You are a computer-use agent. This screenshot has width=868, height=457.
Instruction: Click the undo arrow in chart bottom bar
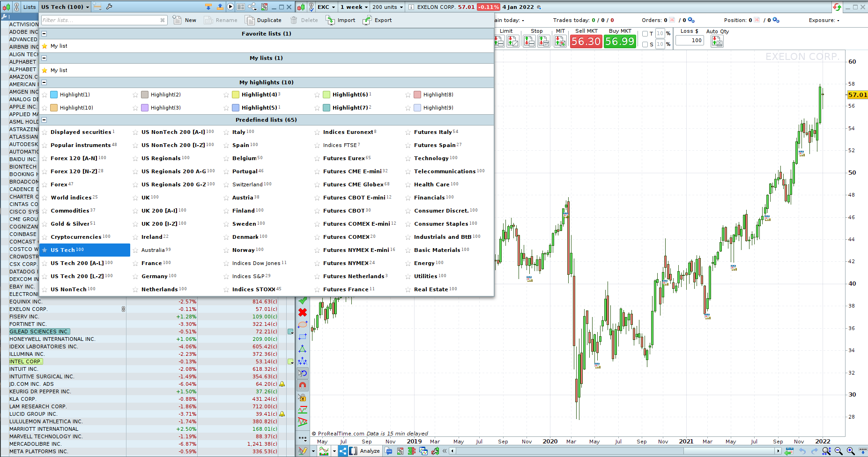(x=802, y=451)
